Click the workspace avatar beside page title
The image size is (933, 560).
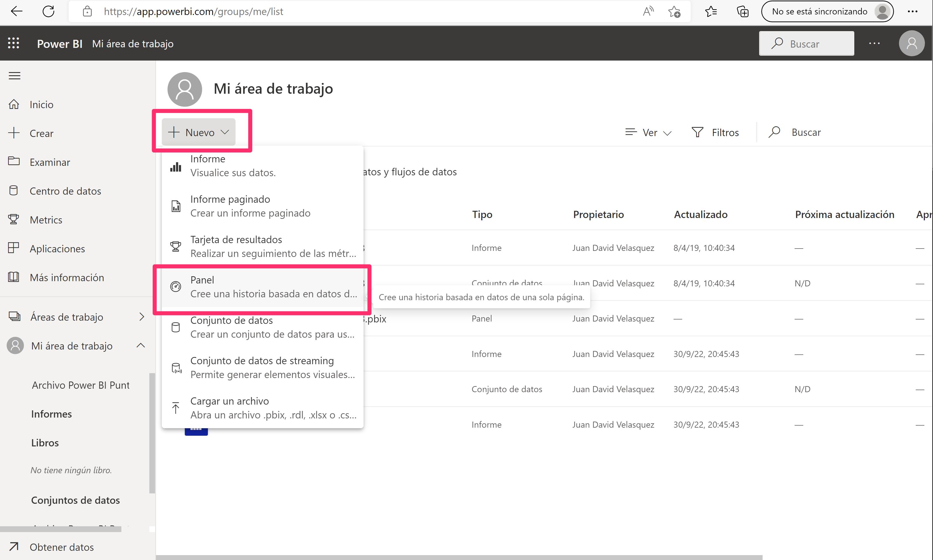185,89
